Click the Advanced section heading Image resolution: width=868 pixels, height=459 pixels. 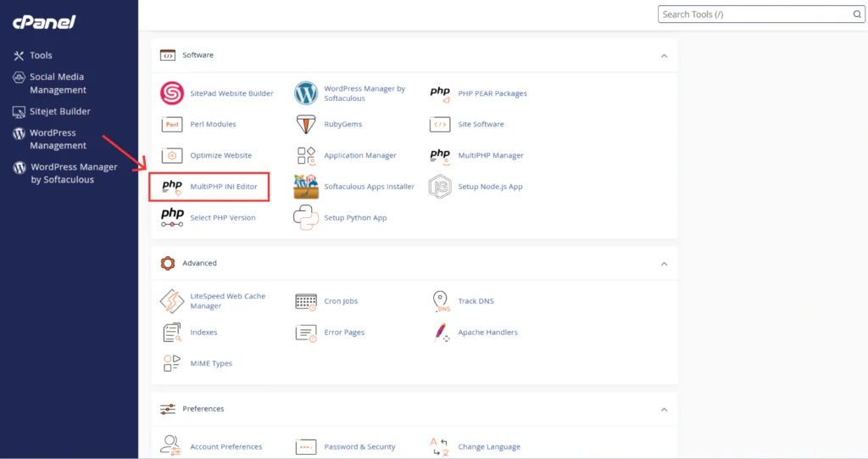click(x=199, y=263)
